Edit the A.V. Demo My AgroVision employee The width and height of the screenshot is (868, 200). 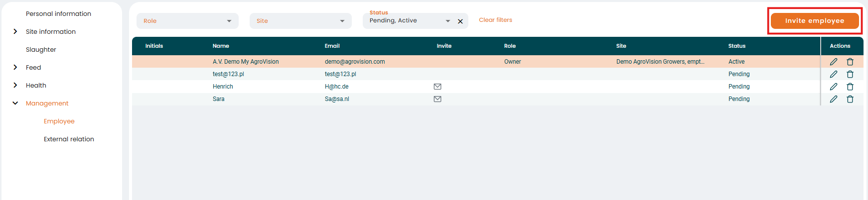(834, 62)
